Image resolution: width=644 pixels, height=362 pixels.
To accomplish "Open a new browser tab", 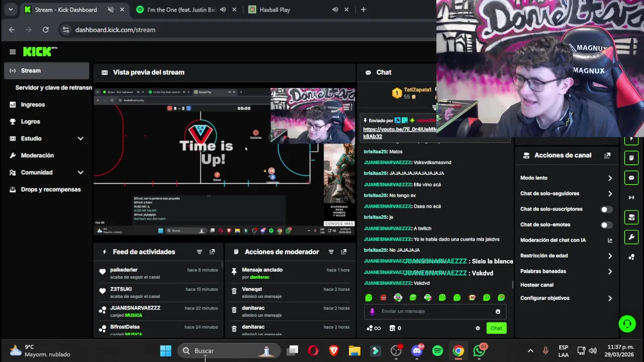I will 363,10.
